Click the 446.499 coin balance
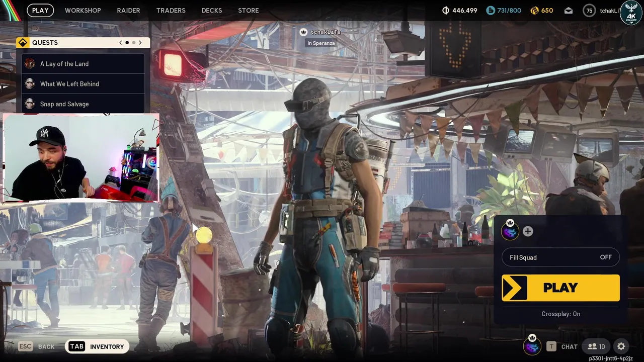Image resolution: width=644 pixels, height=362 pixels. click(465, 10)
